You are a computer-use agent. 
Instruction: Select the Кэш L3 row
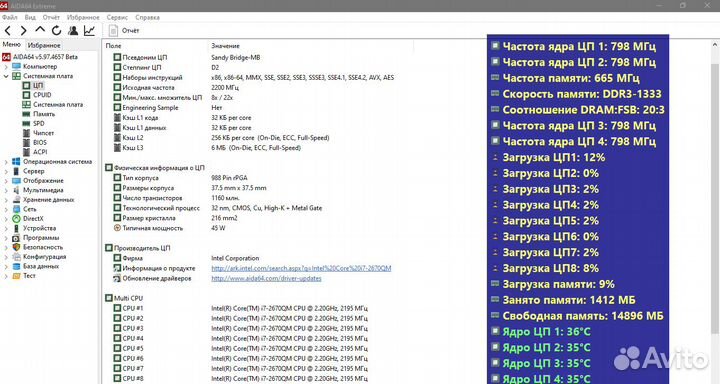click(x=207, y=148)
